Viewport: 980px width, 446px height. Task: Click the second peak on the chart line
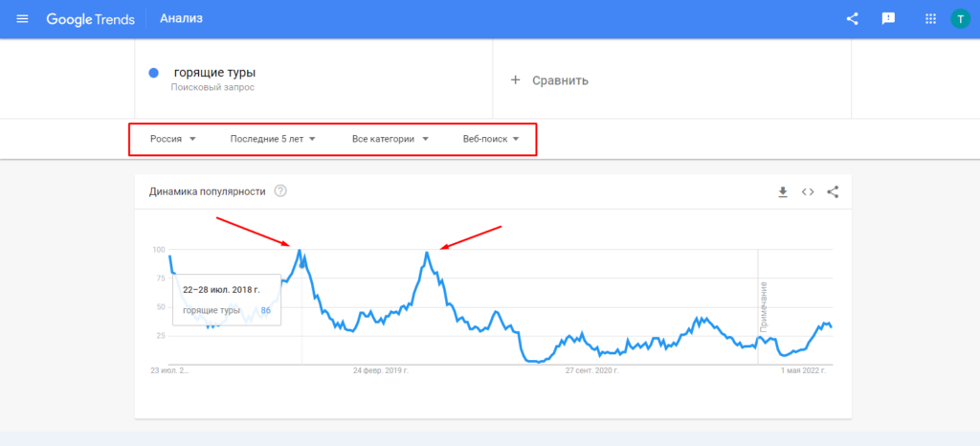coord(427,253)
